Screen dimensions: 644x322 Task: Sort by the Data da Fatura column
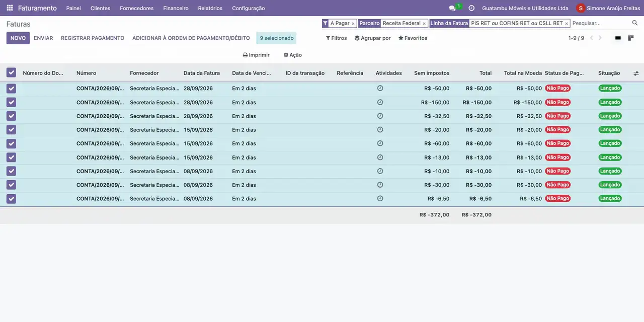202,73
